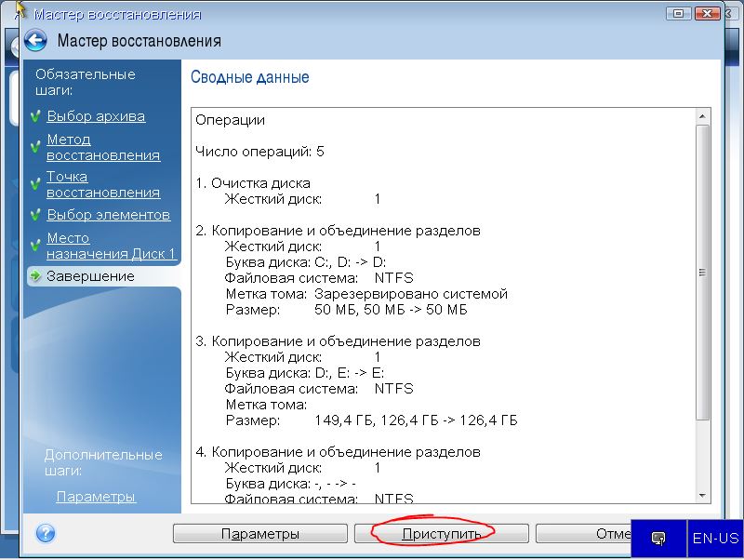Jump to the Точка восстановления step
The image size is (744, 560).
tap(102, 184)
